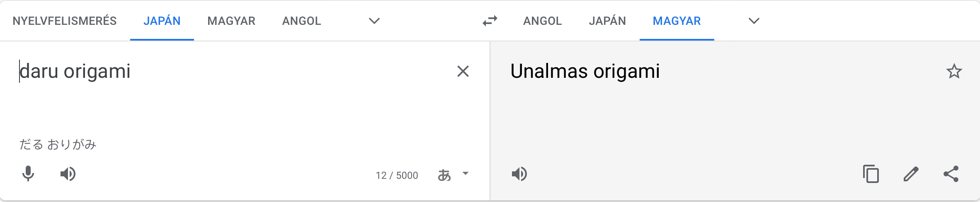Set target language to JAPÁN
980x202 pixels.
point(607,21)
